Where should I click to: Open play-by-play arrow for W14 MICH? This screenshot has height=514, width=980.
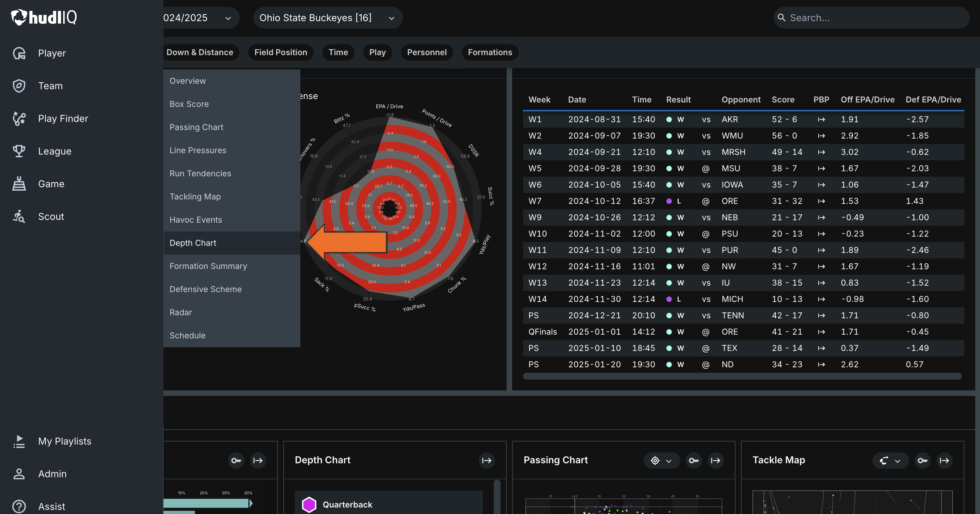click(x=821, y=299)
